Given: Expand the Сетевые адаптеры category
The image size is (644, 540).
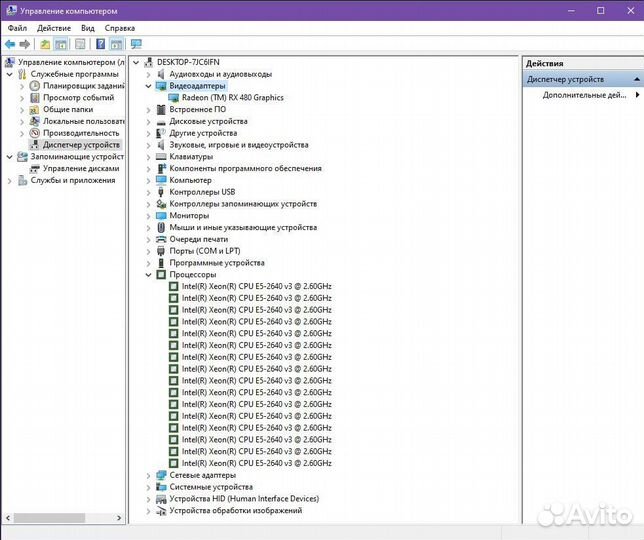Looking at the screenshot, I should 149,475.
